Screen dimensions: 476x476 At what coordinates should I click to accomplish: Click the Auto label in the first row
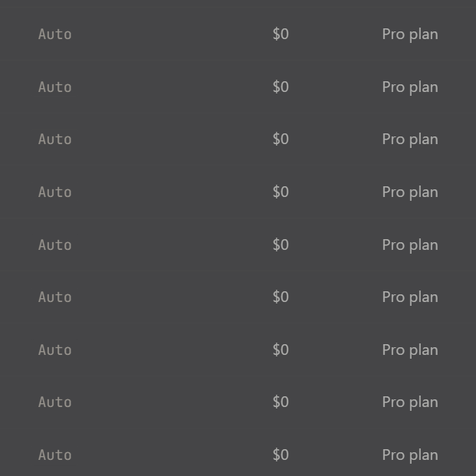pos(54,34)
